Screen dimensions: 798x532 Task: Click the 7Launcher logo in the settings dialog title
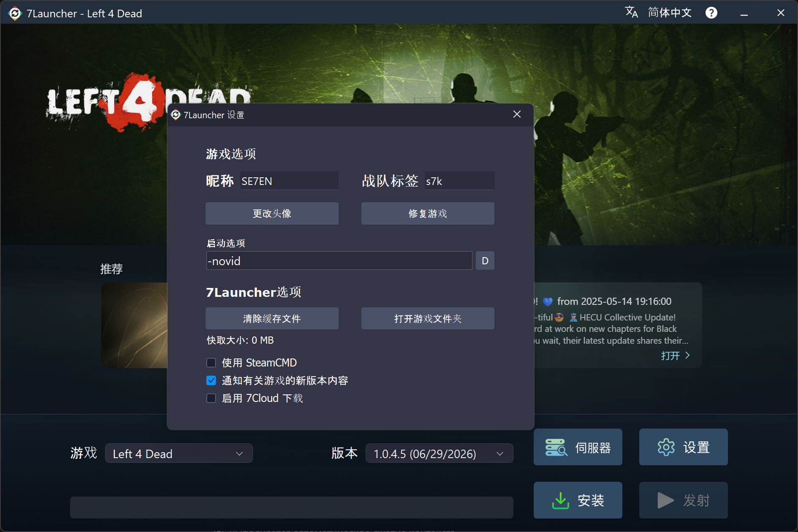[x=176, y=115]
